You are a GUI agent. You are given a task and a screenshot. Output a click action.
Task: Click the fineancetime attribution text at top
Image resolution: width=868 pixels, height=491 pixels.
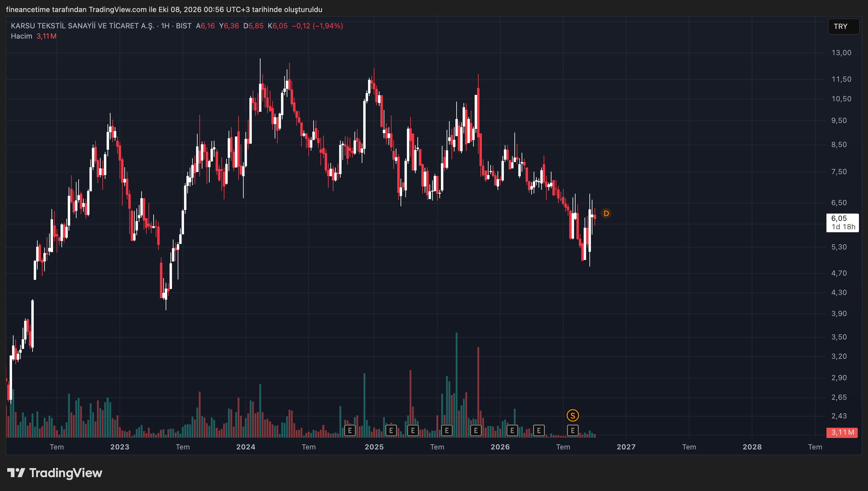pyautogui.click(x=164, y=9)
